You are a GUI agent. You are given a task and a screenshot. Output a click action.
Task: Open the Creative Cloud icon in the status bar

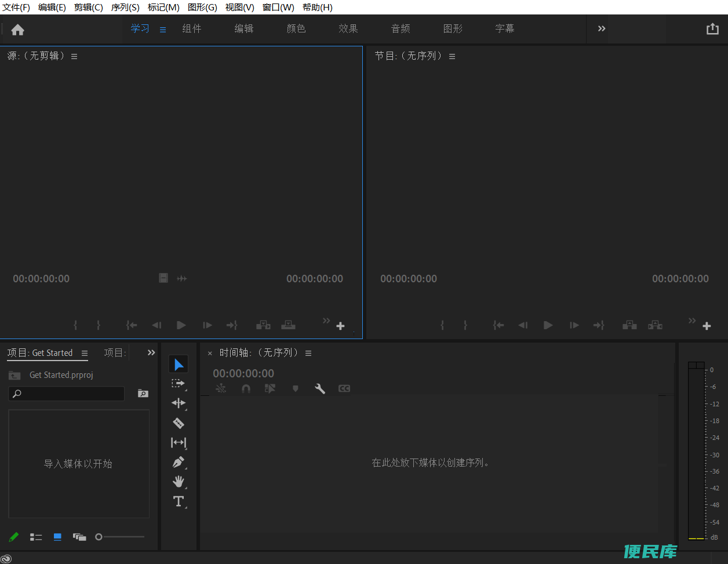[x=6, y=559]
